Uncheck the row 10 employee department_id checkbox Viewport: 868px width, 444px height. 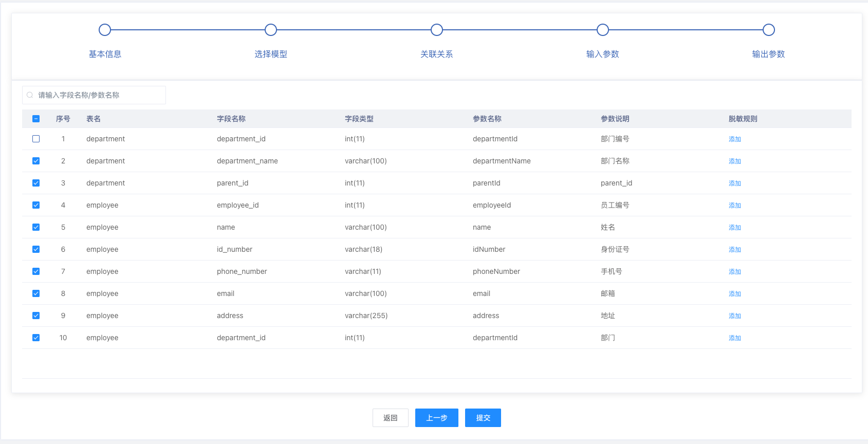[x=36, y=338]
